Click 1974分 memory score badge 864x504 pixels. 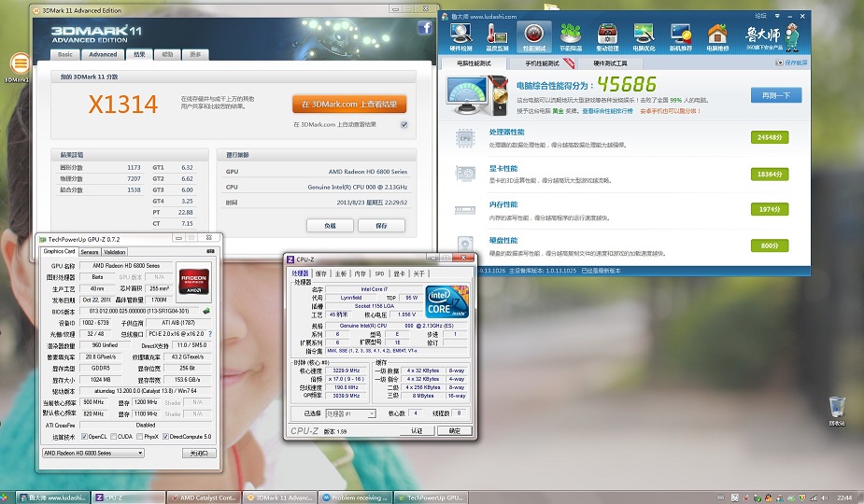click(770, 209)
